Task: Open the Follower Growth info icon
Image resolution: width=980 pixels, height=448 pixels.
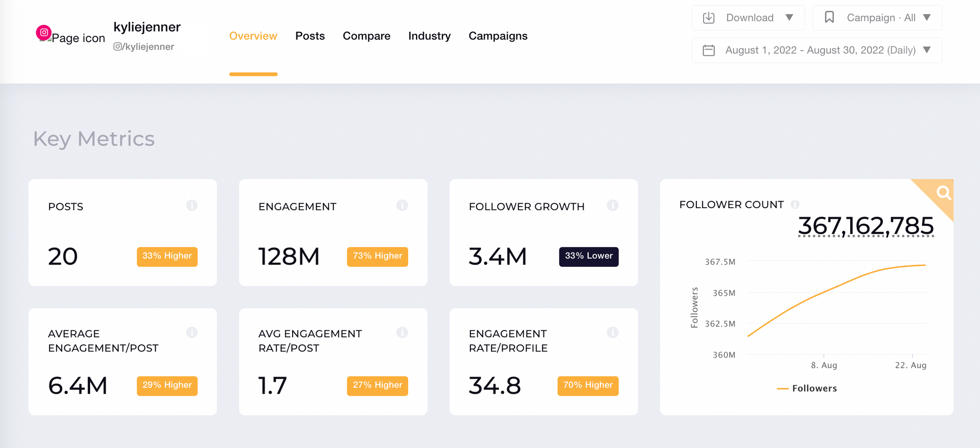Action: (x=612, y=205)
